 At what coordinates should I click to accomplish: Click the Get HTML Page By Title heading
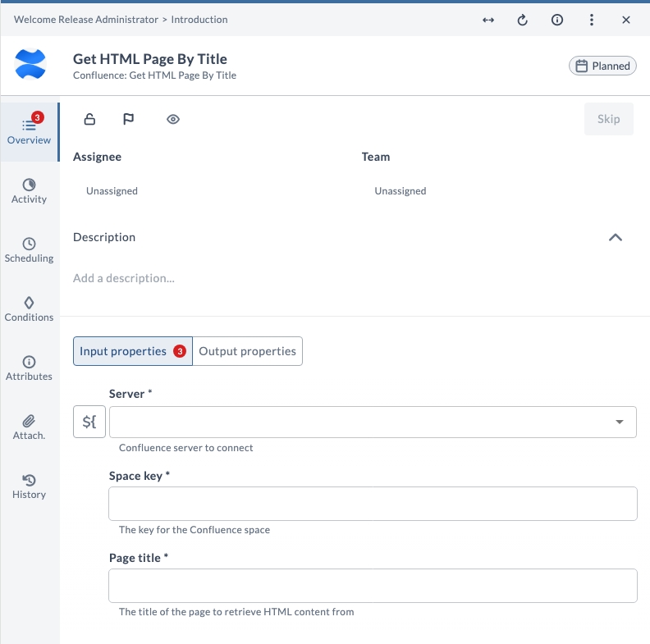click(x=150, y=59)
